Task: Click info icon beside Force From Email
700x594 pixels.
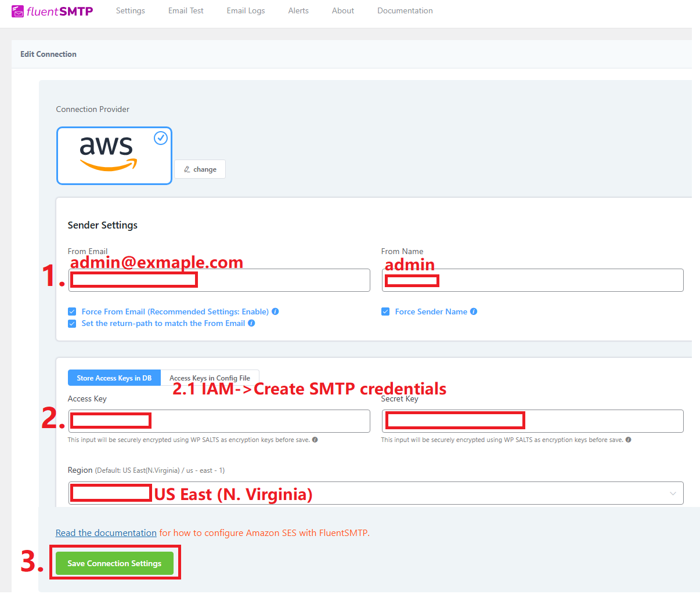Action: point(275,312)
